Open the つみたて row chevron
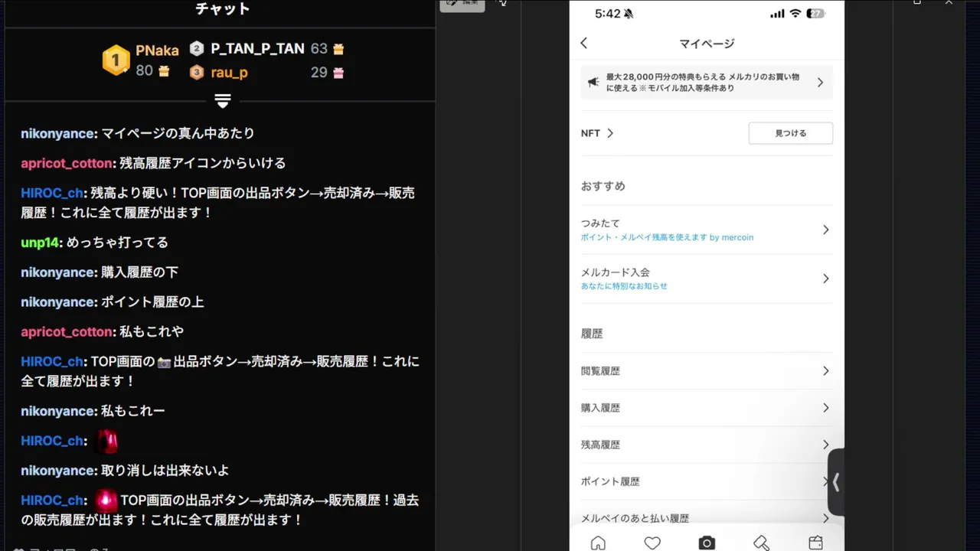This screenshot has height=551, width=980. [x=825, y=230]
